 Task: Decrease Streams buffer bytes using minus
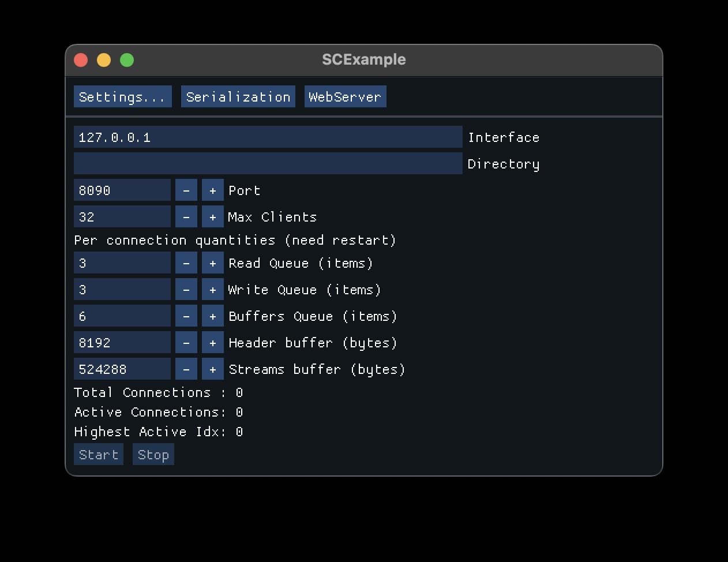[x=186, y=369]
